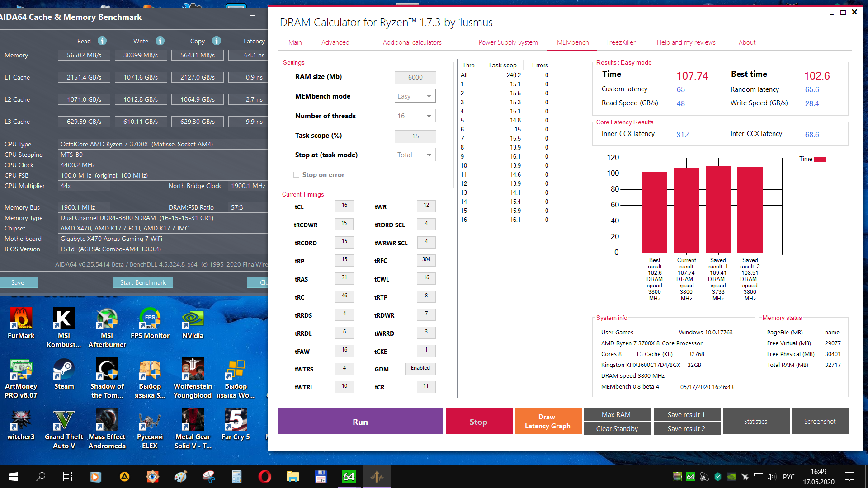
Task: Click the AIDA64 taskbar icon
Action: 349,477
